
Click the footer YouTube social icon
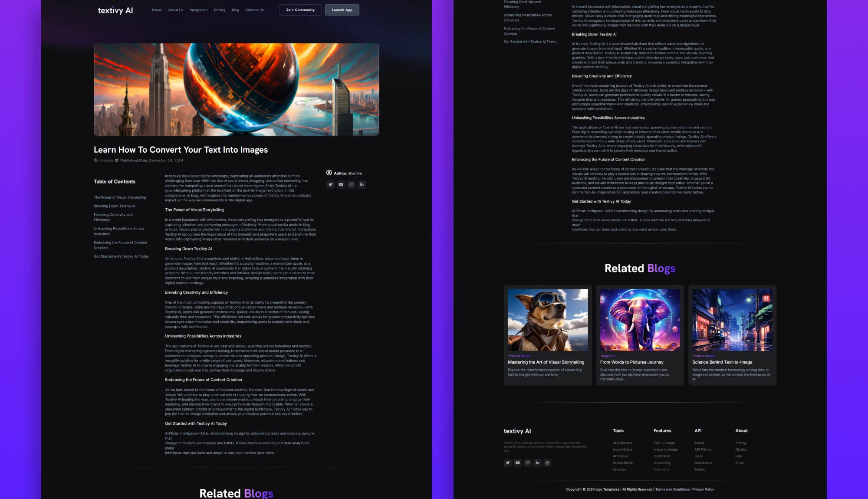(517, 463)
